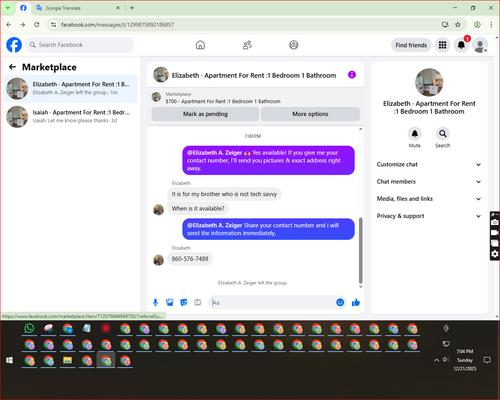Click the voice clip microphone icon
Viewport: 500px width, 400px height.
point(155,302)
